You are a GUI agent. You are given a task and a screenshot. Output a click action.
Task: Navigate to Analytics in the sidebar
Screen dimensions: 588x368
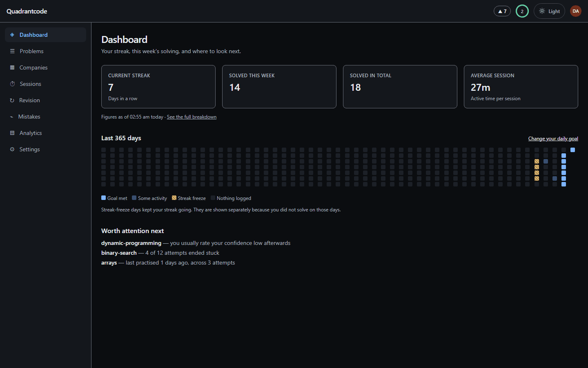point(46,133)
